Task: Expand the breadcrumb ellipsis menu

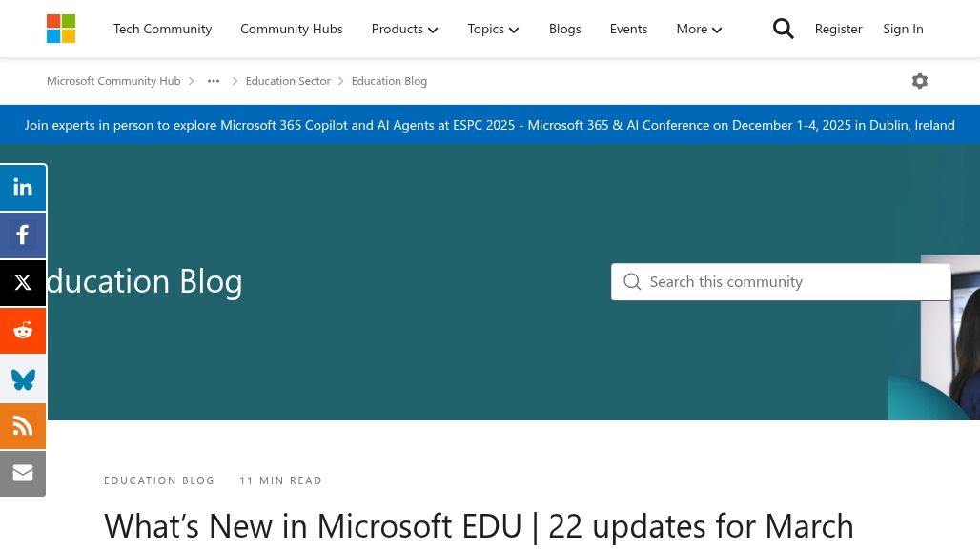Action: pyautogui.click(x=214, y=81)
